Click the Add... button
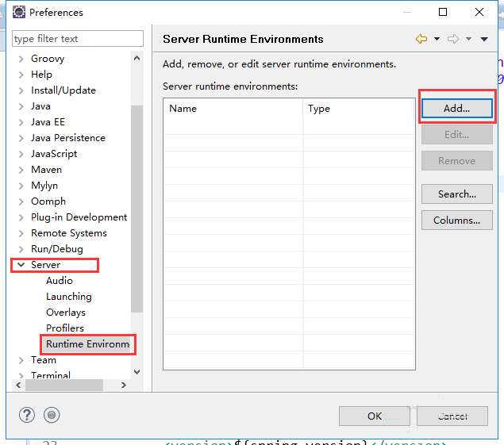 coord(456,109)
